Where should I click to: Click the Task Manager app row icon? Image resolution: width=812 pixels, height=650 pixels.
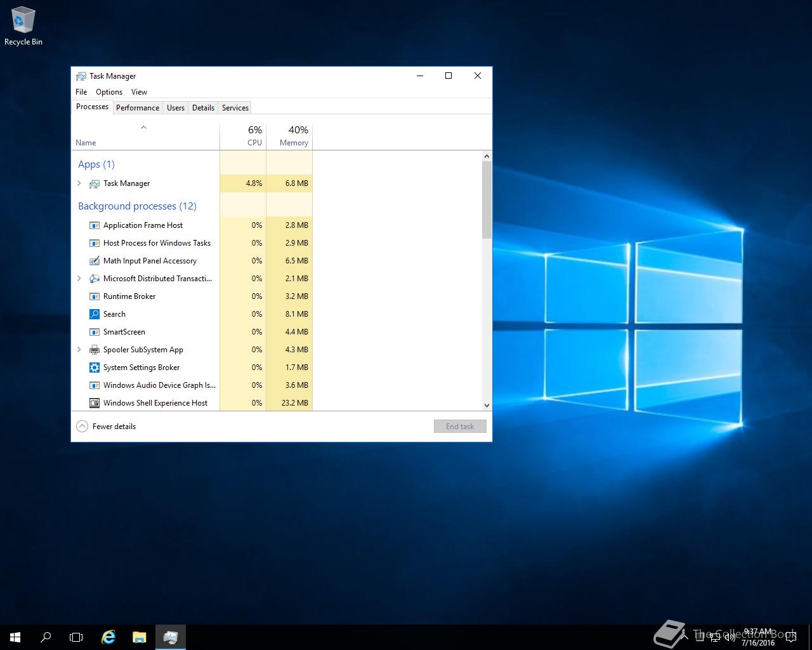point(95,183)
